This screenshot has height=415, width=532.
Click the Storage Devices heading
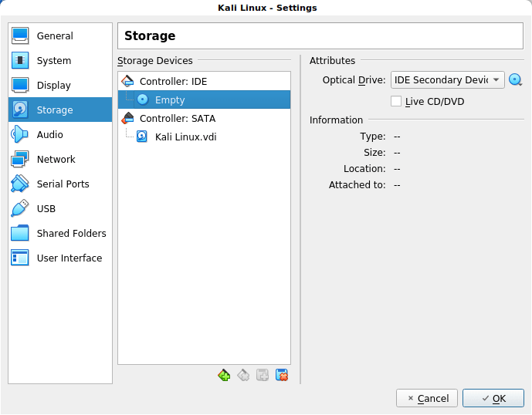coord(155,60)
